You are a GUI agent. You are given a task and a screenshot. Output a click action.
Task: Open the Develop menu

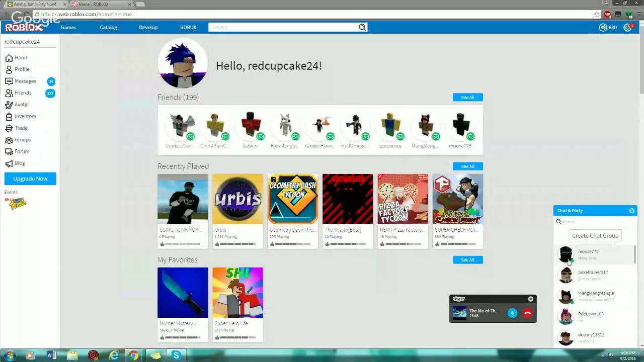(x=148, y=27)
